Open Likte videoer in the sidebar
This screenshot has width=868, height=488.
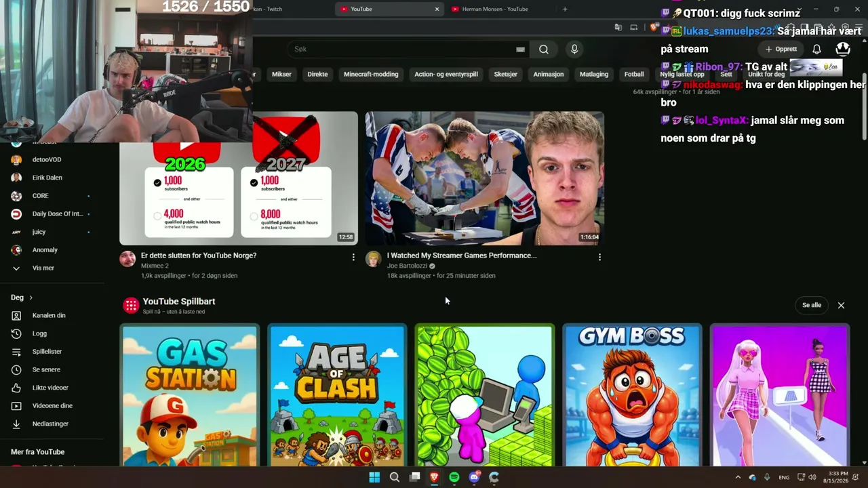point(52,388)
